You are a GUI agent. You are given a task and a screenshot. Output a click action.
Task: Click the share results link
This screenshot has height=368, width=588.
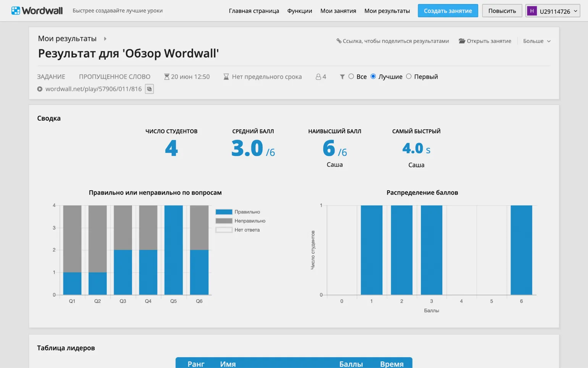click(393, 41)
